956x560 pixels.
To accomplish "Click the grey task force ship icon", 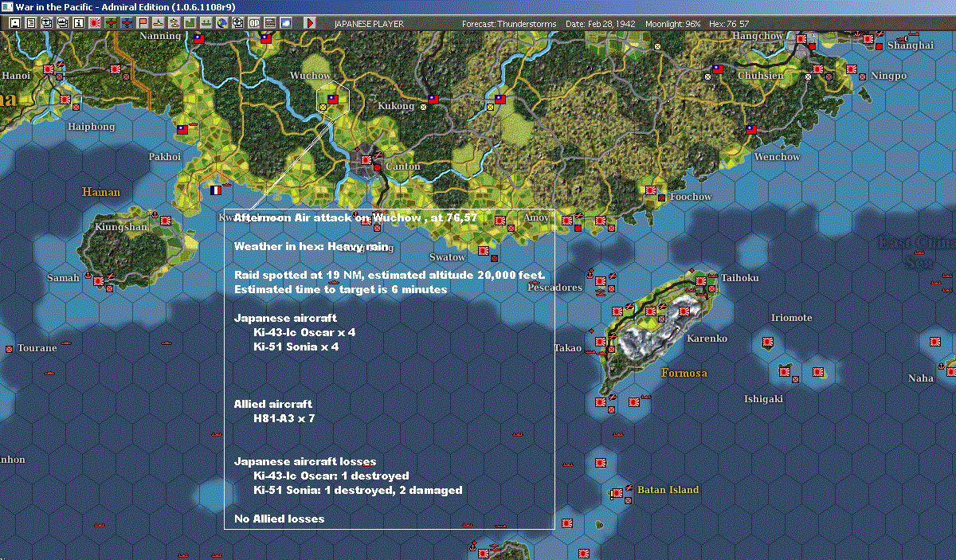I will (206, 23).
